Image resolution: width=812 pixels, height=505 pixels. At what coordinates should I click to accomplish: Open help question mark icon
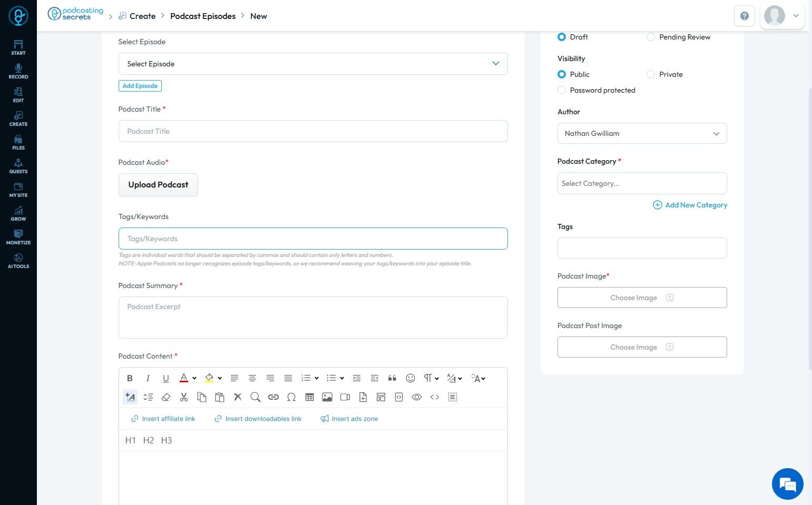click(x=745, y=16)
